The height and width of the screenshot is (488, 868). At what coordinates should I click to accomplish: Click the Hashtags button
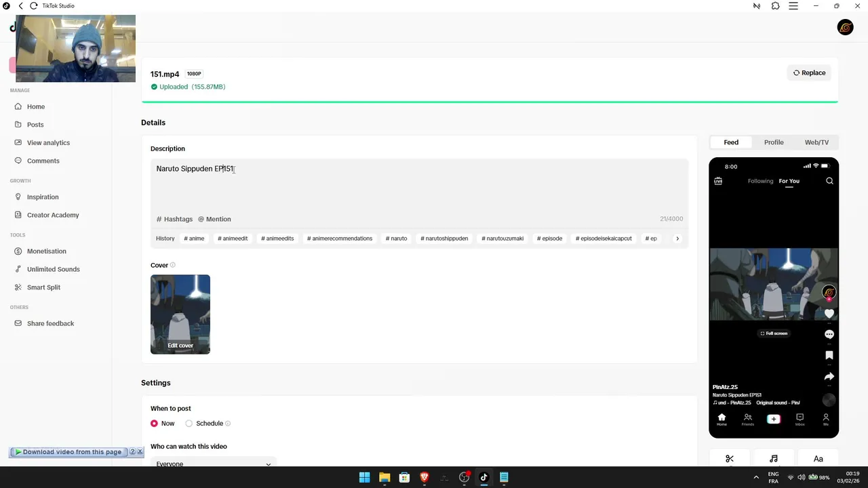(174, 219)
